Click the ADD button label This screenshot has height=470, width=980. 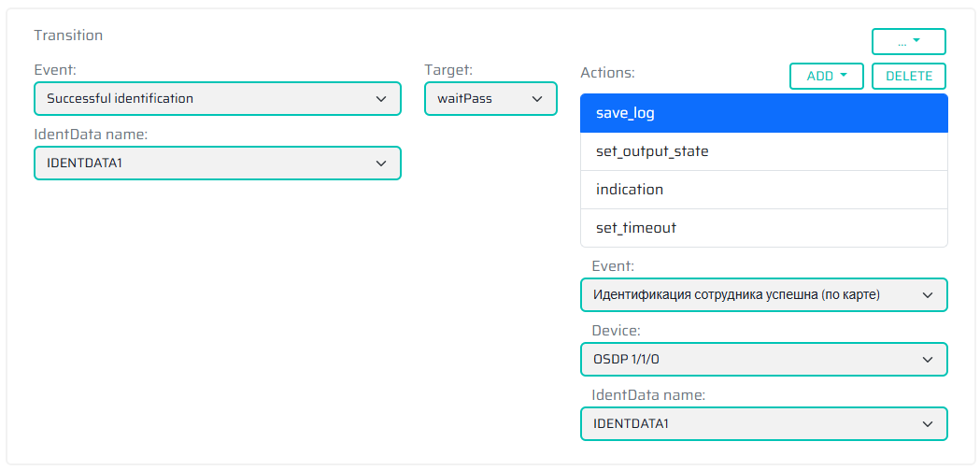[x=819, y=76]
